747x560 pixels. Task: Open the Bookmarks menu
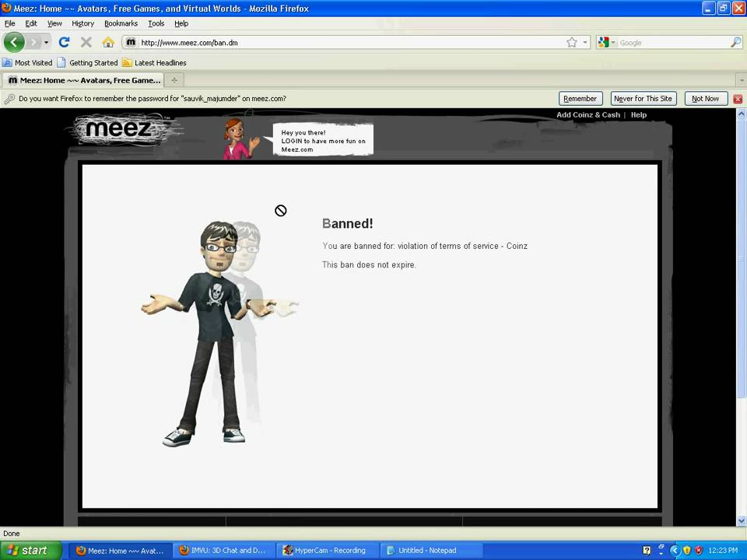pyautogui.click(x=121, y=23)
